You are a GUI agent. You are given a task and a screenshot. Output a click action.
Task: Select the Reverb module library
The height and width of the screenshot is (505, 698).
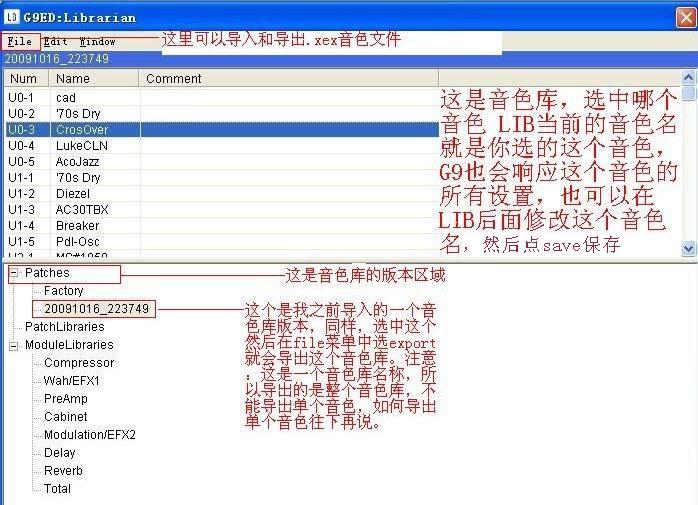coord(63,471)
